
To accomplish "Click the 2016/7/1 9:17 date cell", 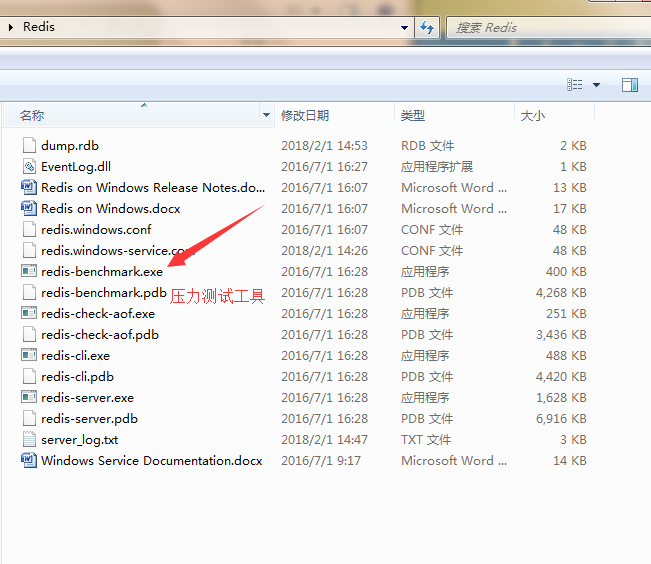I will pyautogui.click(x=321, y=461).
